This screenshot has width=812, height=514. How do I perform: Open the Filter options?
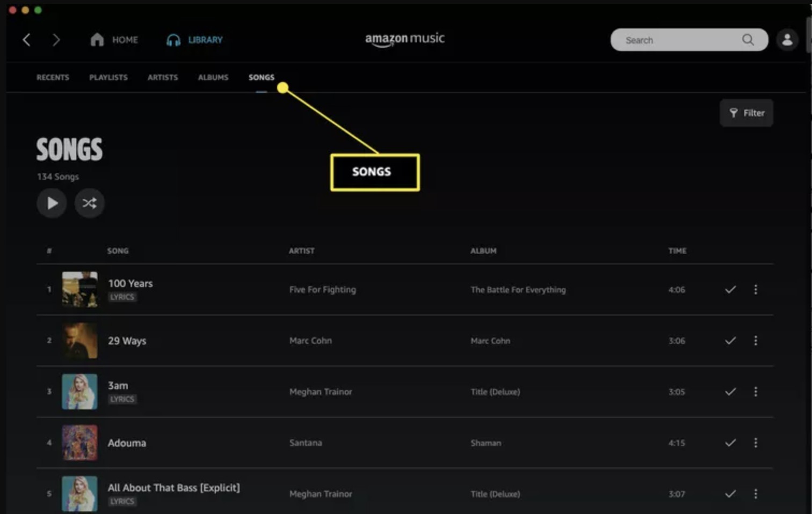[x=746, y=113]
